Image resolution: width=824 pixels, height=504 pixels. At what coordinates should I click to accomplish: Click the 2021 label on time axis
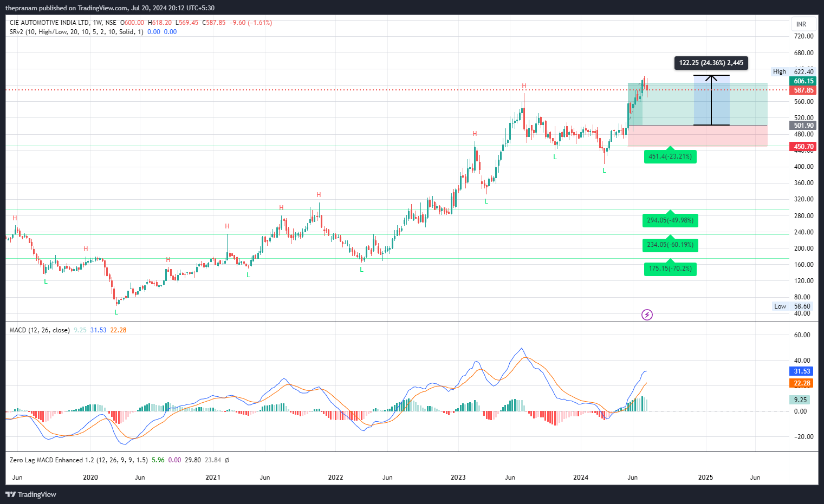213,477
